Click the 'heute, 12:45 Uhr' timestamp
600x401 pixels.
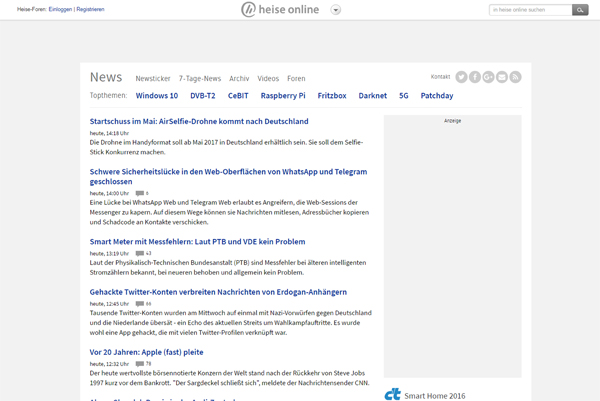click(109, 304)
